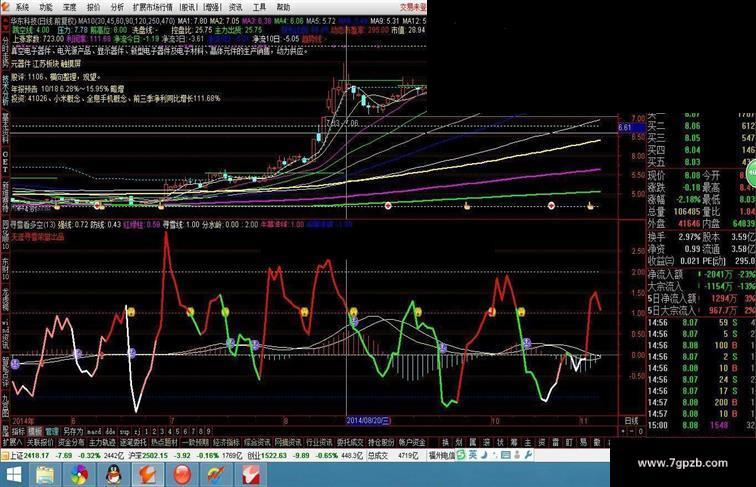
Task: Select template number 9
Action: pyautogui.click(x=208, y=431)
